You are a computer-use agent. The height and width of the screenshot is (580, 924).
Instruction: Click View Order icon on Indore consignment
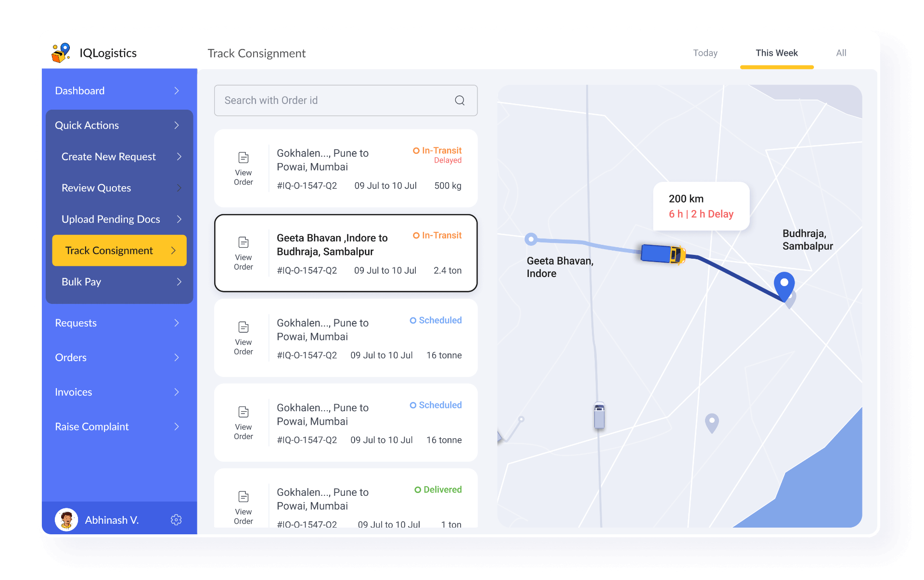tap(244, 242)
